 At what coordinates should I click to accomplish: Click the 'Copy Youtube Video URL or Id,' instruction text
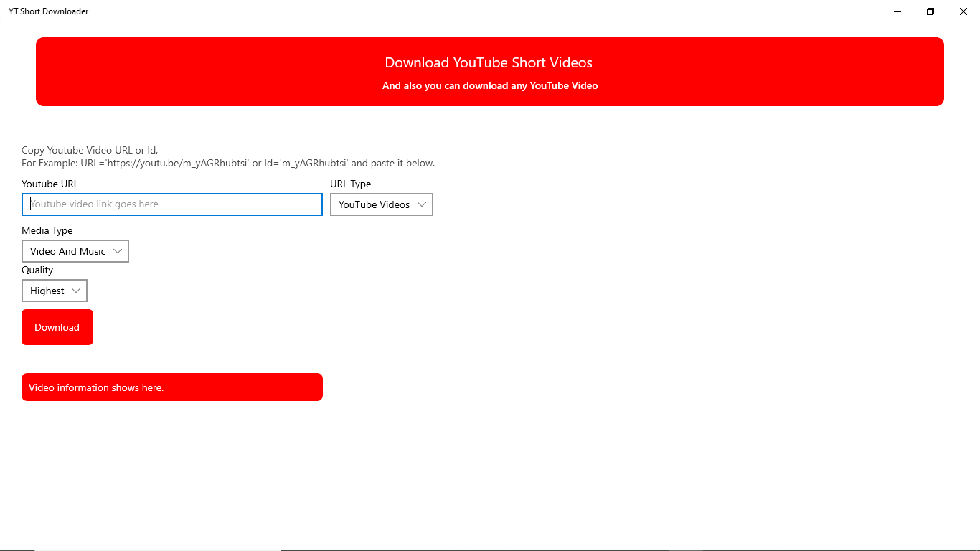click(90, 150)
